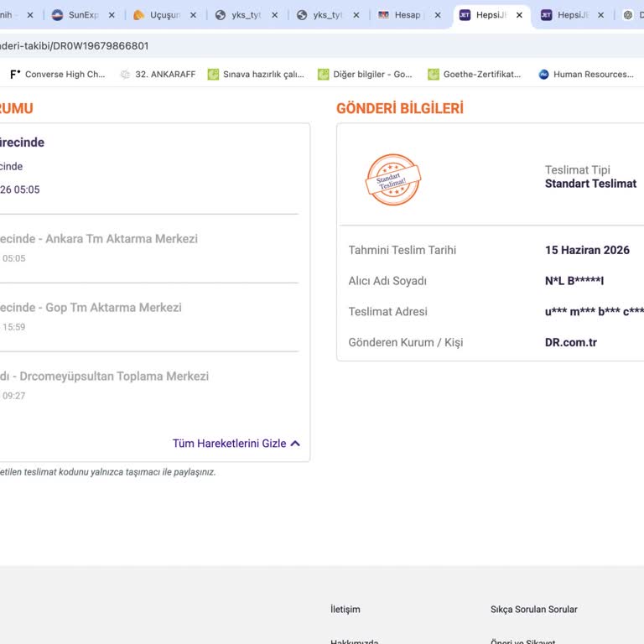This screenshot has height=644, width=644.
Task: Open the second HepsiJET browser tab
Action: [x=573, y=15]
